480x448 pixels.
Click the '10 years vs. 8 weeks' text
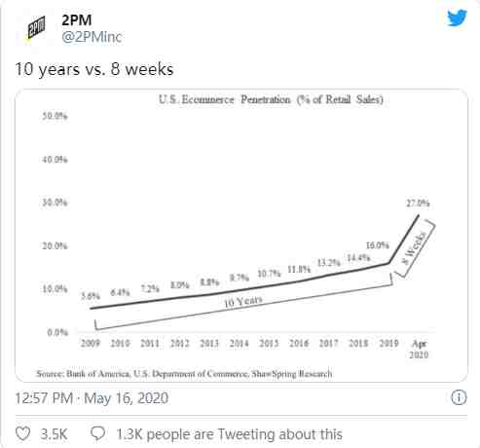click(94, 69)
